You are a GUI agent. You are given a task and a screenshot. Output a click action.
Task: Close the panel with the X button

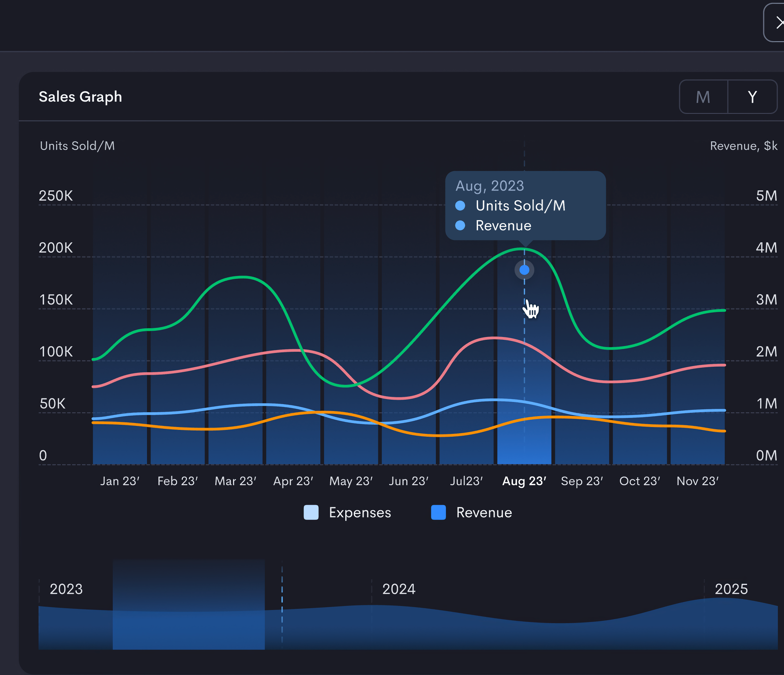tap(774, 23)
